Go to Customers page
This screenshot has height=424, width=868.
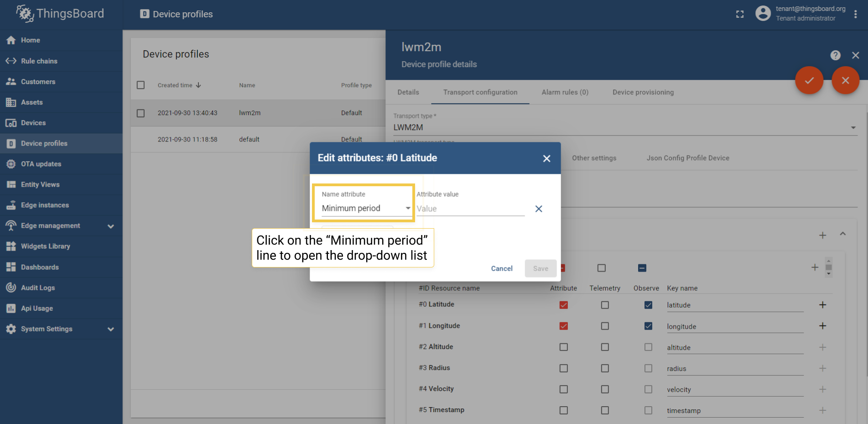pos(61,81)
